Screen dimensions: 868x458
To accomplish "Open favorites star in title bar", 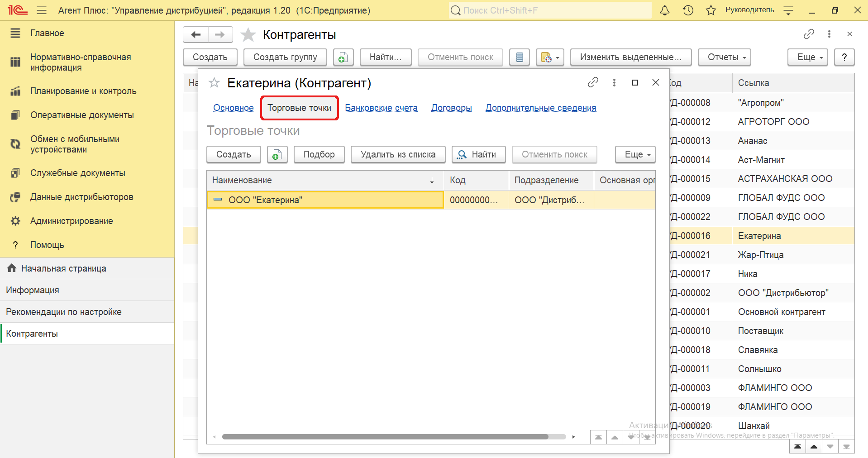I will point(711,10).
